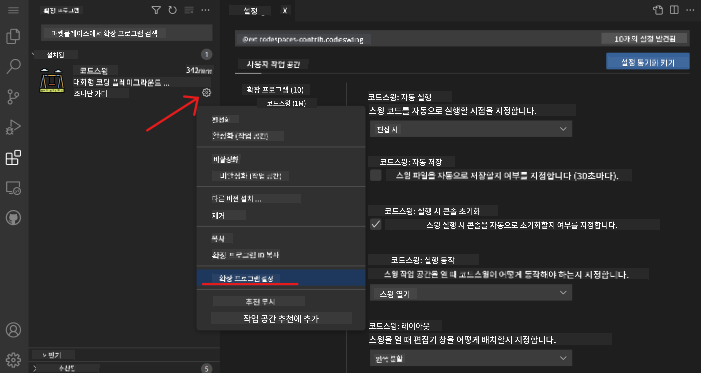The image size is (701, 373).
Task: Toggle the CodeSwing auto save checkbox
Action: [x=376, y=175]
